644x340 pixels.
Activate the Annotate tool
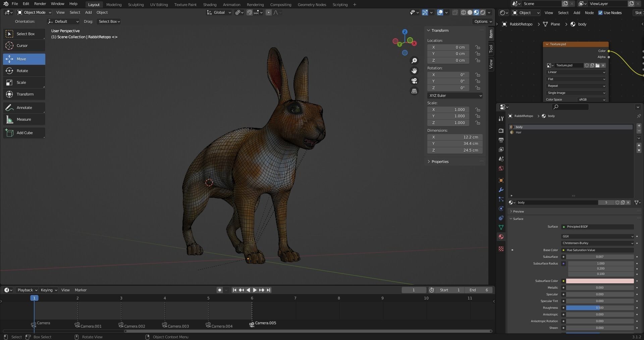coord(24,108)
